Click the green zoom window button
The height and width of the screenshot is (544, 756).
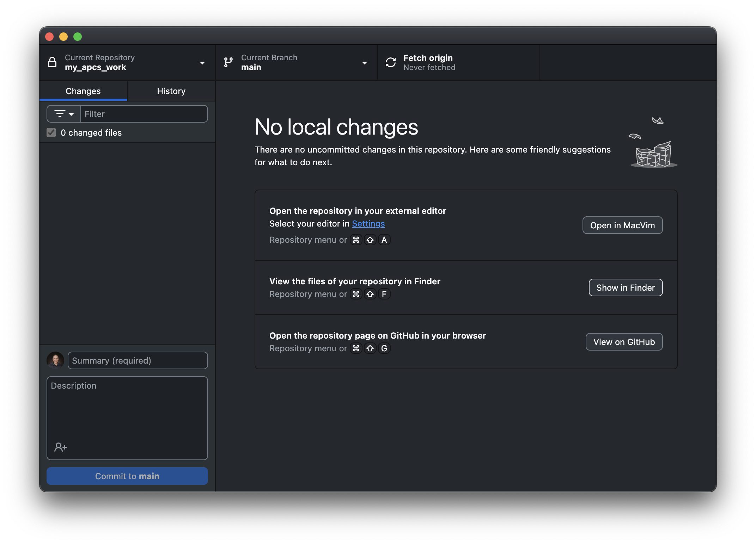point(78,37)
